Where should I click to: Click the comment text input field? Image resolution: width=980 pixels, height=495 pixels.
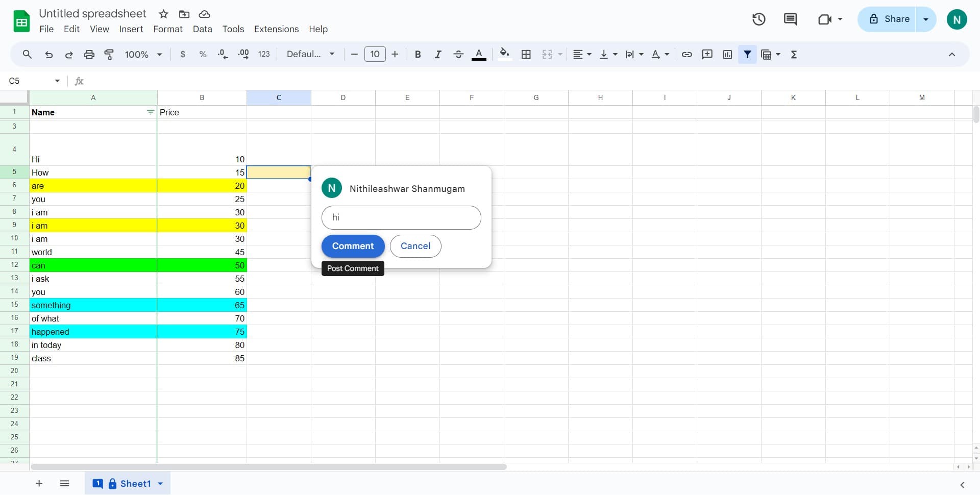[401, 218]
